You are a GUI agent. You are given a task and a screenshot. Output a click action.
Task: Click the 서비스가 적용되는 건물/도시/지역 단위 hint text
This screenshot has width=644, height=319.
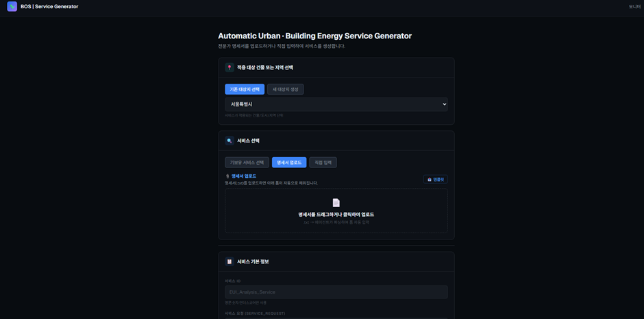pos(253,115)
